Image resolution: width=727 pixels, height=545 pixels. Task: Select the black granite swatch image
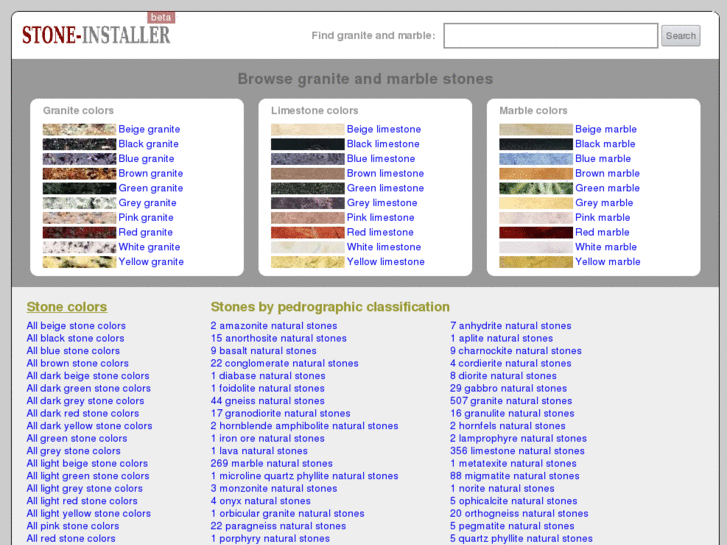tap(79, 144)
